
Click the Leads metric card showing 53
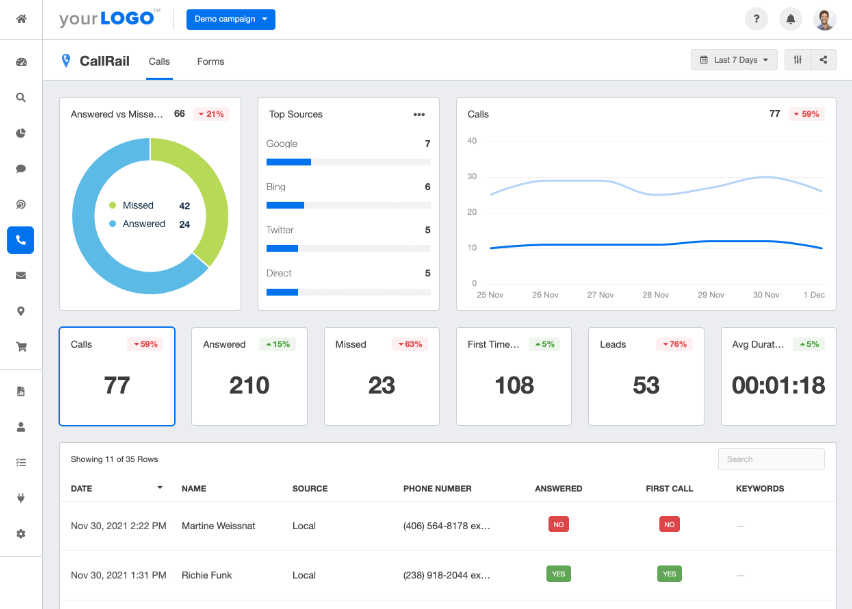646,376
